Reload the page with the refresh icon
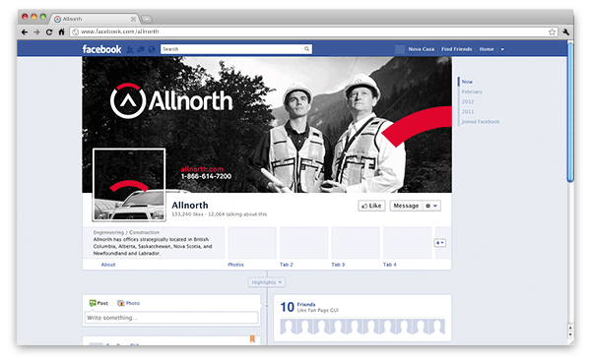This screenshot has width=591, height=364. coord(49,32)
